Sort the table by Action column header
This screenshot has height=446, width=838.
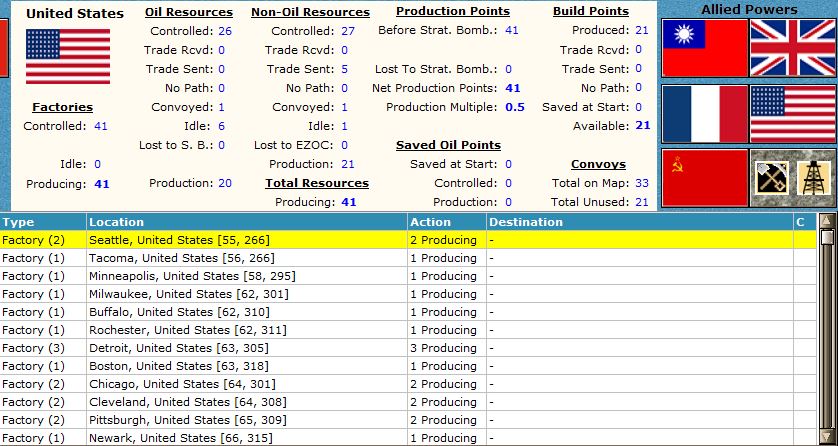(x=447, y=222)
